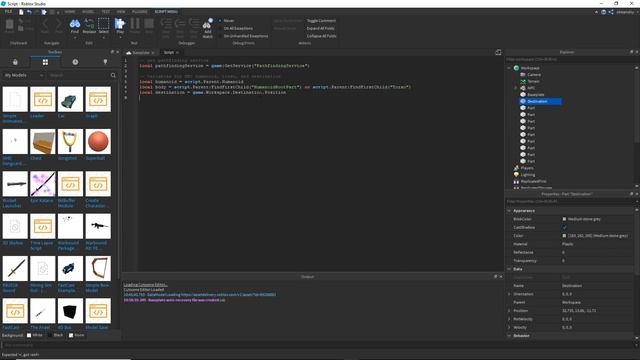Click the Output panel undock icon

point(496,276)
